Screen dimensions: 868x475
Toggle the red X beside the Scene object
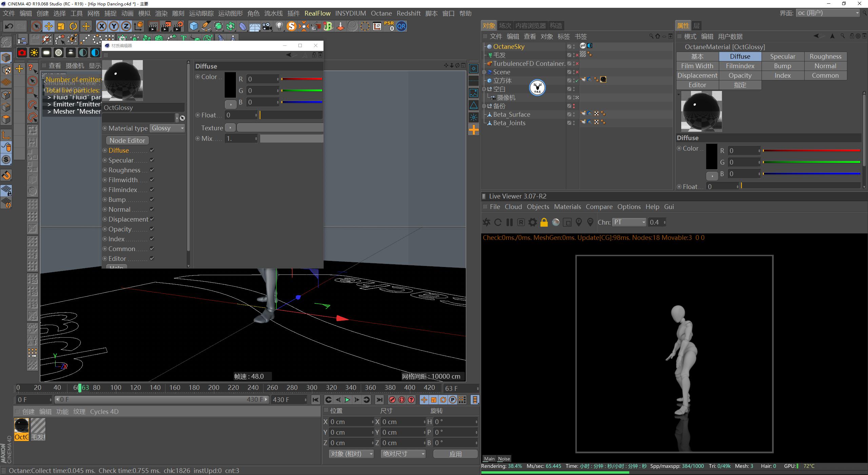tap(577, 72)
